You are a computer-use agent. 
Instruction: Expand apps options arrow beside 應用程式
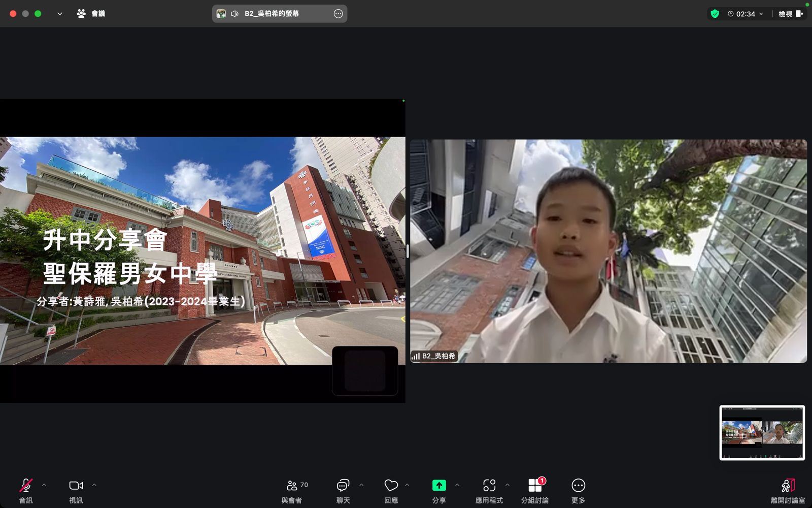pos(507,485)
